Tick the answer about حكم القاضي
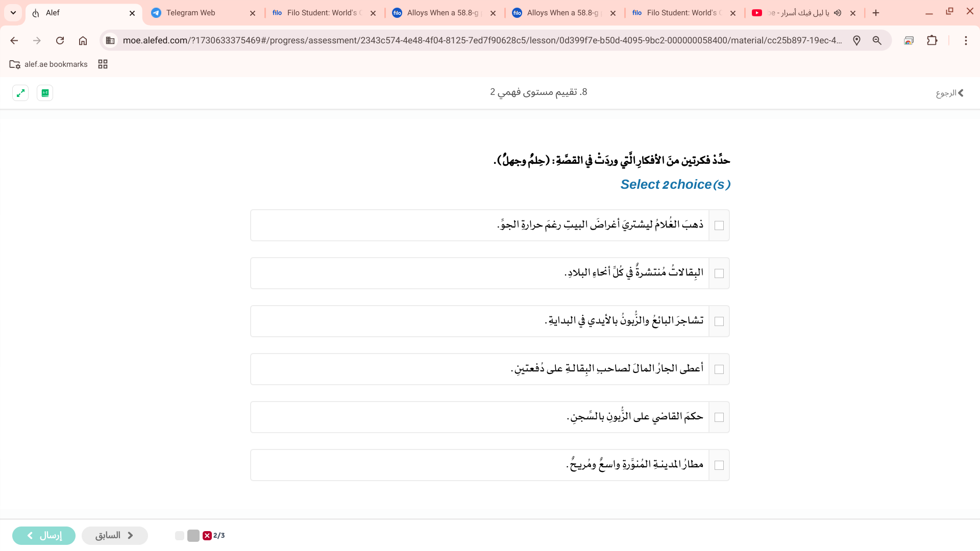This screenshot has width=980, height=551. tap(719, 417)
